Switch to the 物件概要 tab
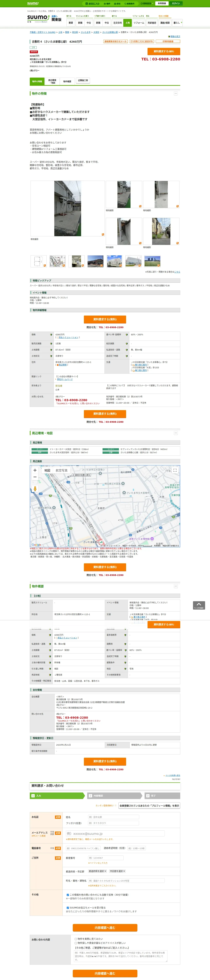The image size is (210, 980). pyautogui.click(x=67, y=81)
